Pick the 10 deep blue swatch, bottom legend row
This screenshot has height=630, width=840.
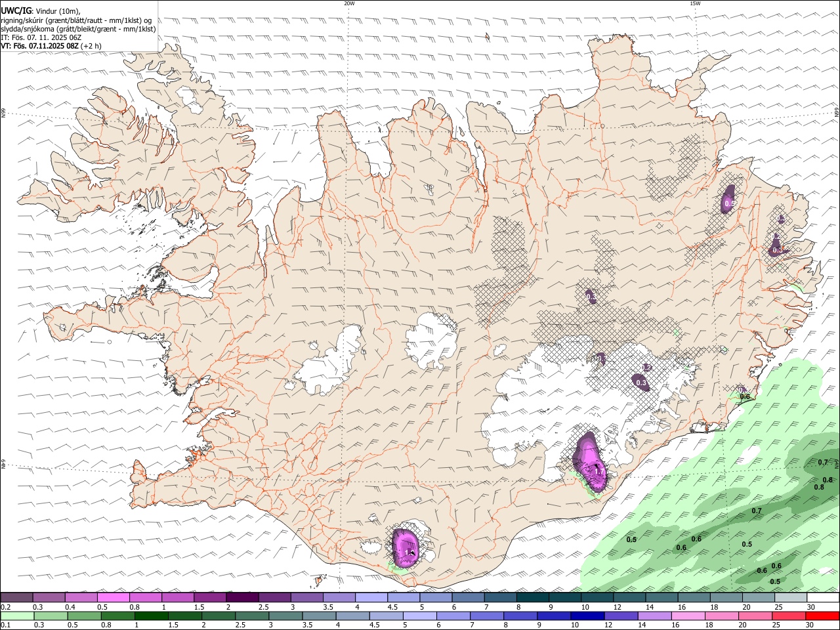(588, 616)
